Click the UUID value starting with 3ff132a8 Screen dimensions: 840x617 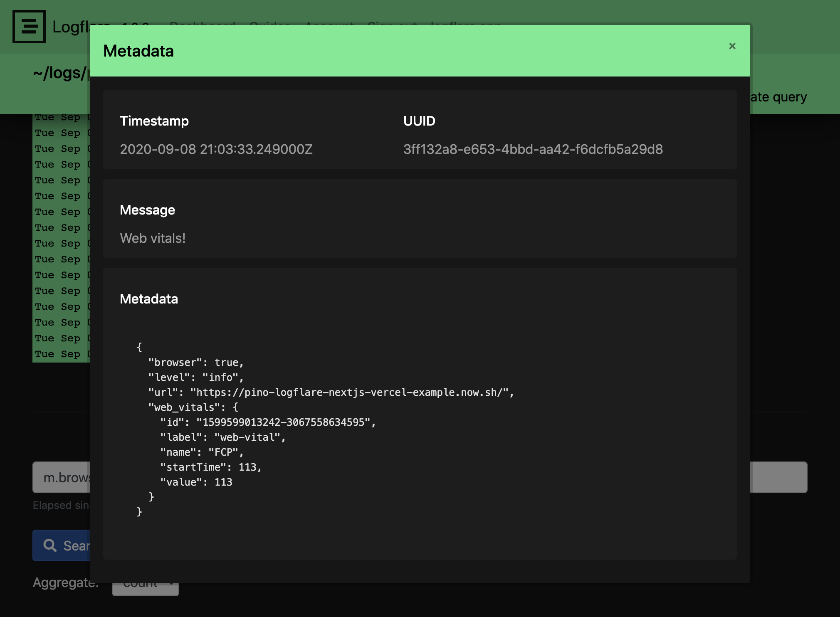[x=533, y=149]
